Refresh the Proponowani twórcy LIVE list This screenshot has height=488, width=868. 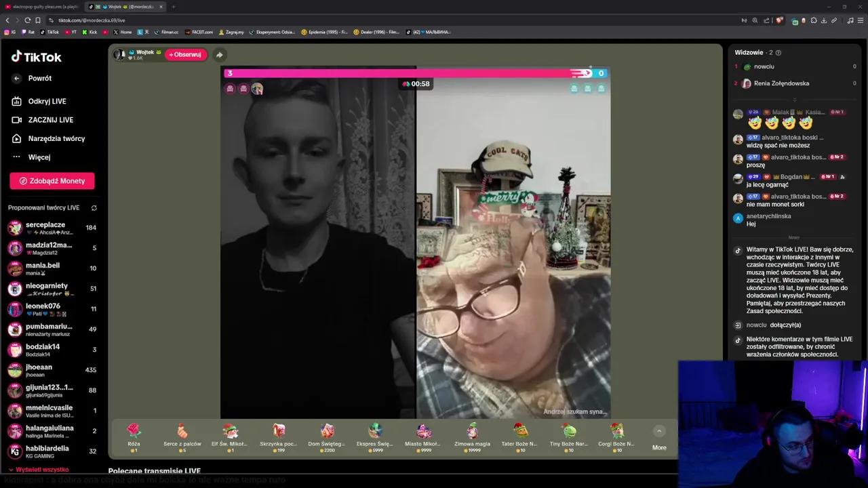coord(94,208)
